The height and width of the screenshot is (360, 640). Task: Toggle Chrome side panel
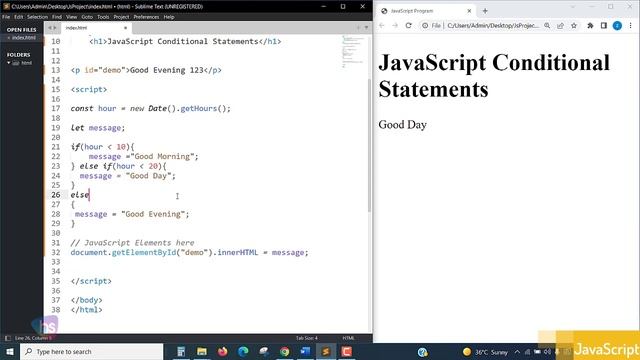(x=604, y=25)
